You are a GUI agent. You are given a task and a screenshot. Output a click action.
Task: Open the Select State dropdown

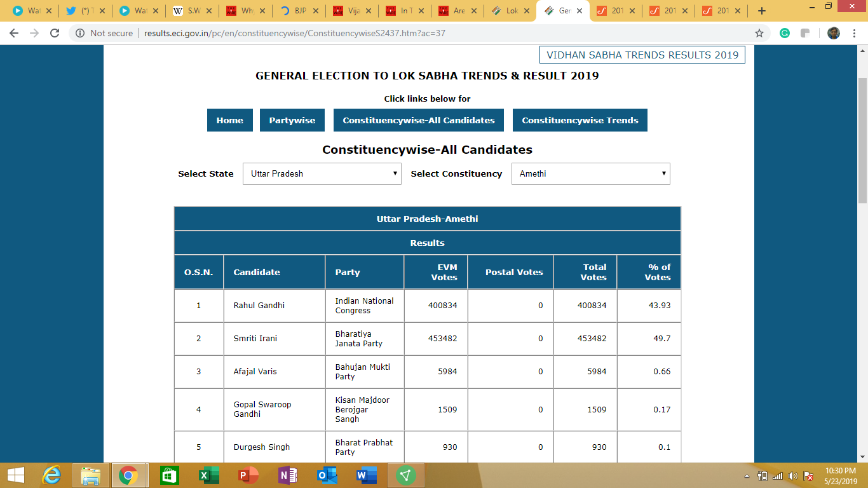pos(322,173)
